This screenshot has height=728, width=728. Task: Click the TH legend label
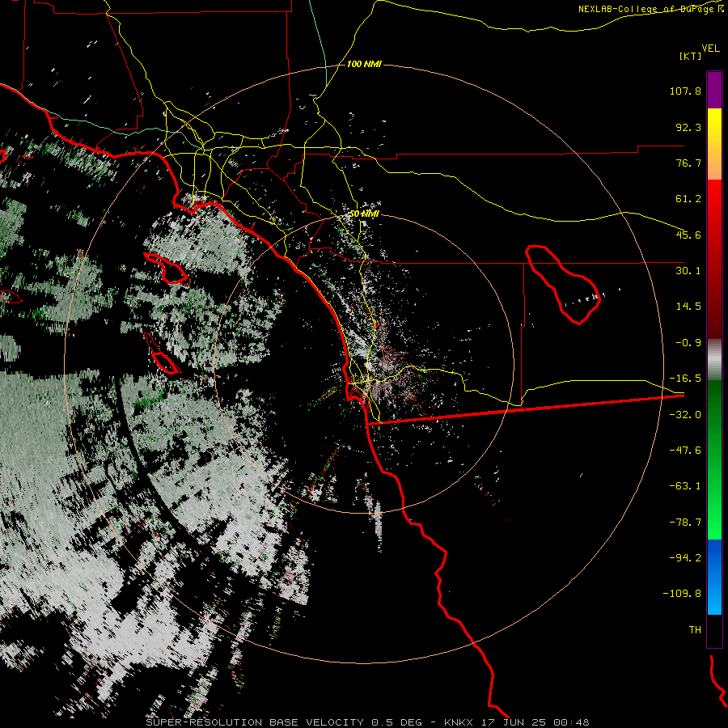(x=695, y=630)
